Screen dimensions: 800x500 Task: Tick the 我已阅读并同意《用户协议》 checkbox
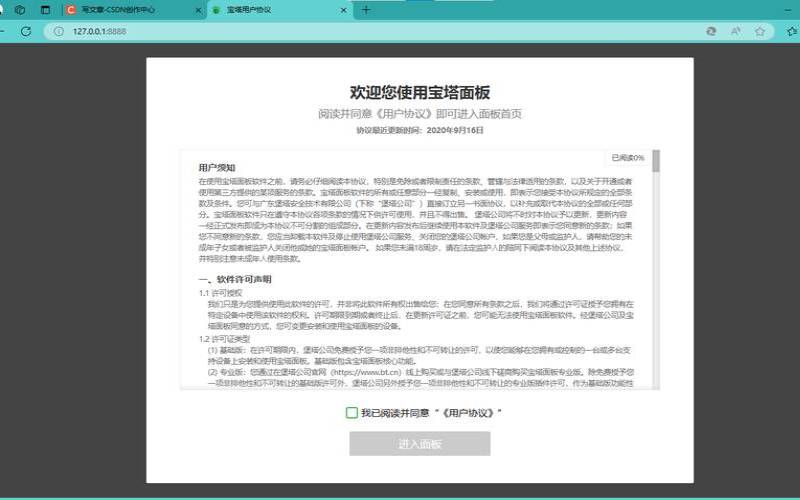[352, 413]
